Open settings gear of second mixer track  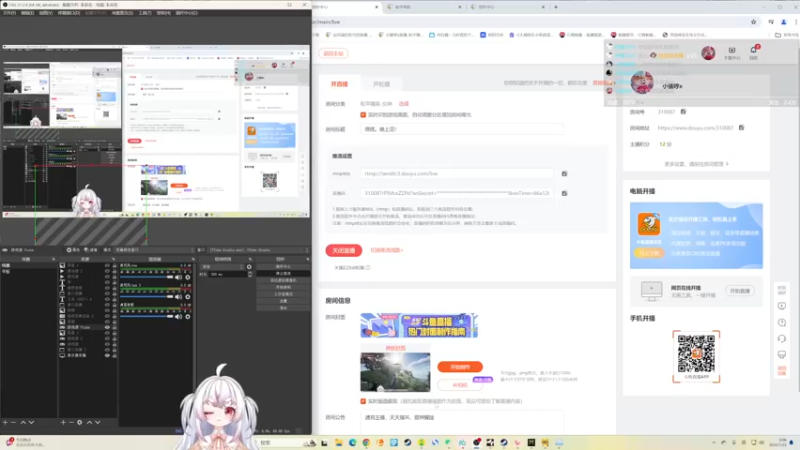pyautogui.click(x=188, y=296)
